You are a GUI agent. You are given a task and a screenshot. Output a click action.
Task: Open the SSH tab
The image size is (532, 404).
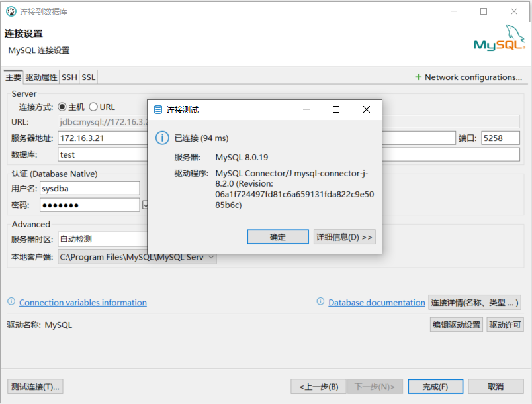[x=69, y=77]
